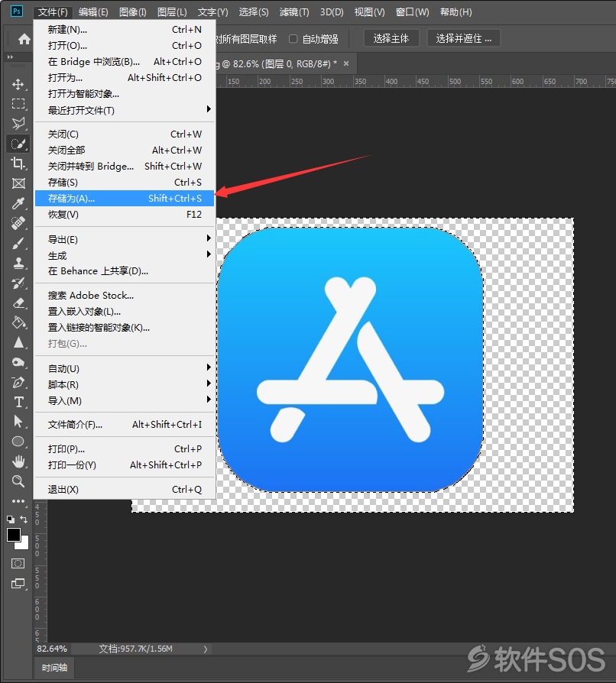616x683 pixels.
Task: Choose 新建(N)... from the File menu
Action: pyautogui.click(x=125, y=30)
